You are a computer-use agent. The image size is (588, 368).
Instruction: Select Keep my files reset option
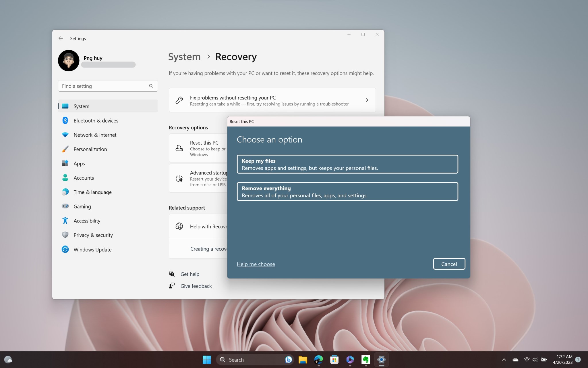(x=347, y=164)
